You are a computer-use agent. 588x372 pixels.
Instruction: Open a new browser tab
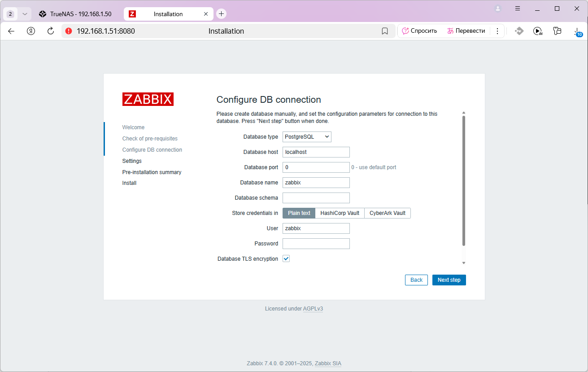pyautogui.click(x=221, y=14)
